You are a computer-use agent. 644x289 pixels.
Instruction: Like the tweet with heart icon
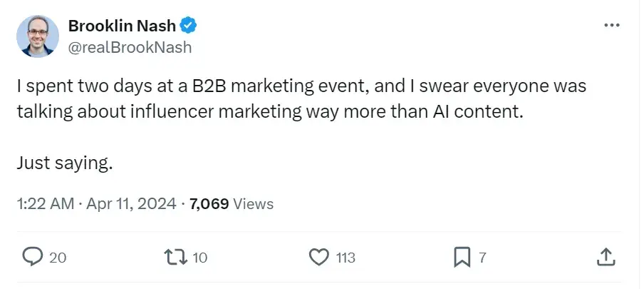(321, 257)
